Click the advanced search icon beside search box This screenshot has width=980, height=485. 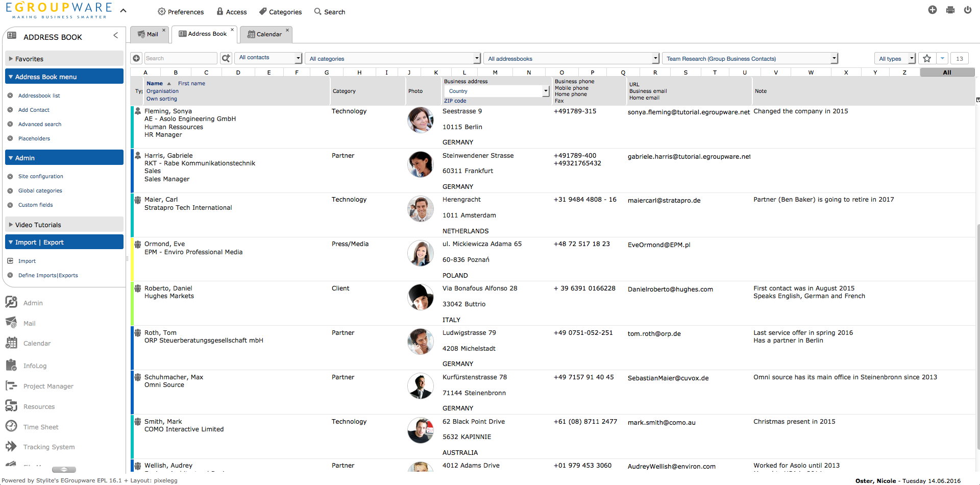point(226,58)
